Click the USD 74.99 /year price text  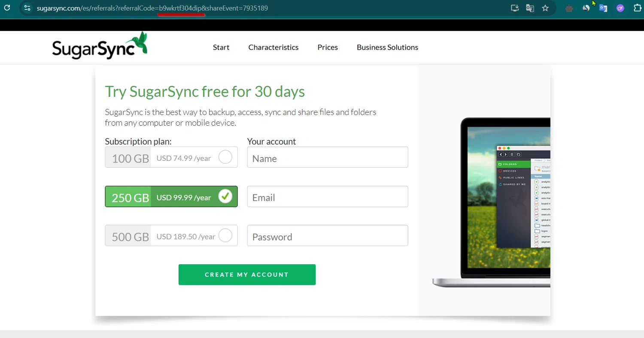pos(184,158)
